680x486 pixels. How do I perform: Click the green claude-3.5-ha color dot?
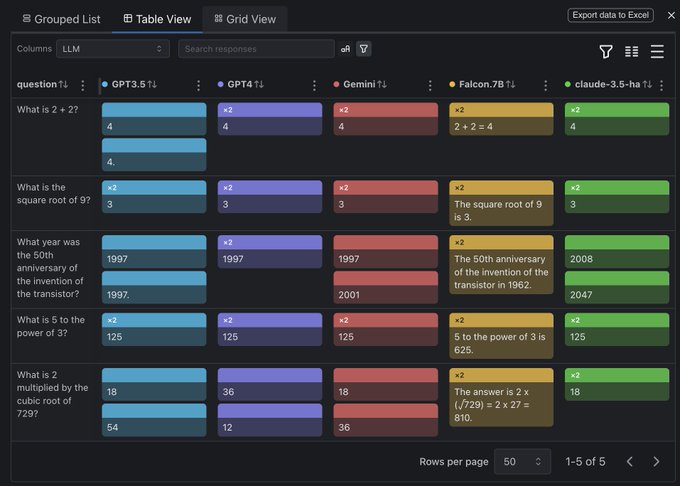point(568,84)
